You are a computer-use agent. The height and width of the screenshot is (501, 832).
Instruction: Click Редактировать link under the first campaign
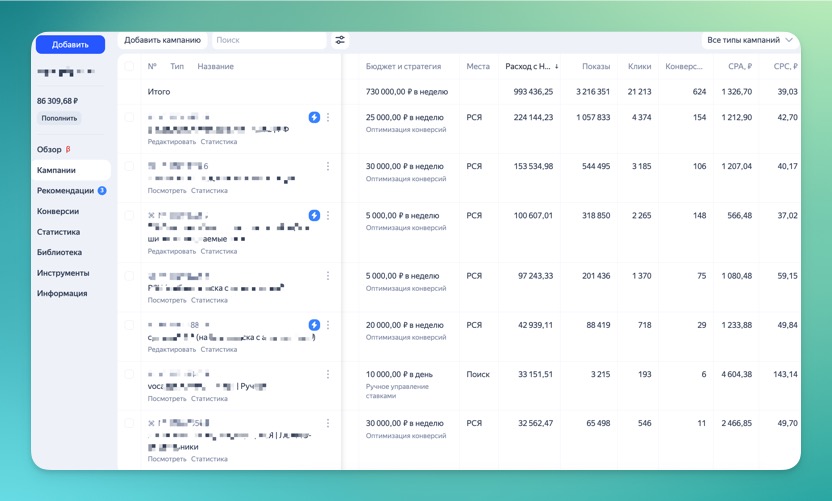[x=171, y=142]
